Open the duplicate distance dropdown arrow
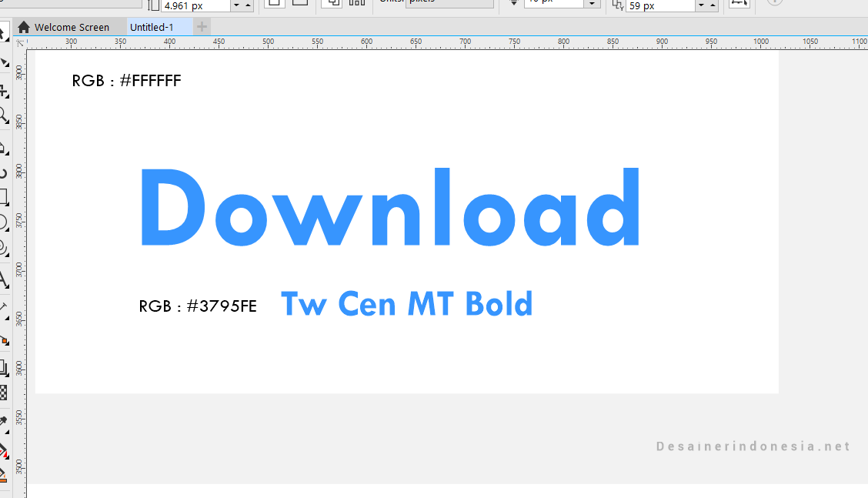Image resolution: width=868 pixels, height=498 pixels. point(701,4)
